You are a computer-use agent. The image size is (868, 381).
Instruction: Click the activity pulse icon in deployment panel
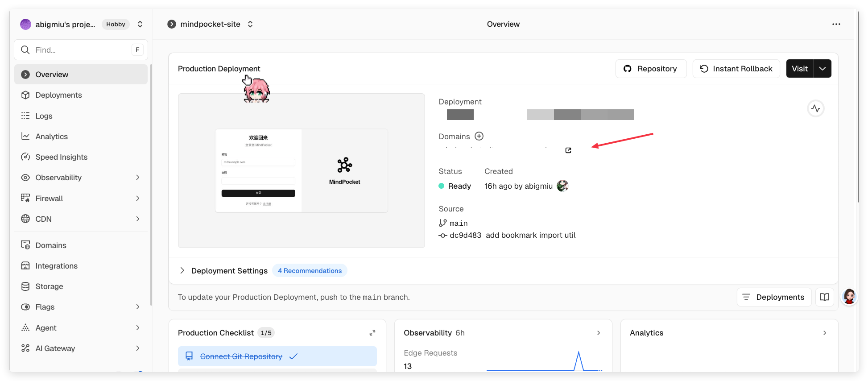pyautogui.click(x=815, y=108)
